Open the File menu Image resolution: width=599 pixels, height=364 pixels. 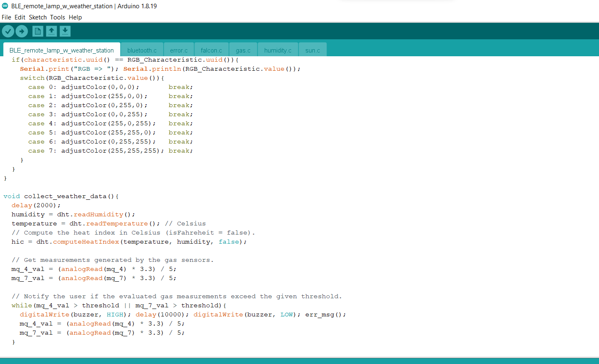(6, 17)
